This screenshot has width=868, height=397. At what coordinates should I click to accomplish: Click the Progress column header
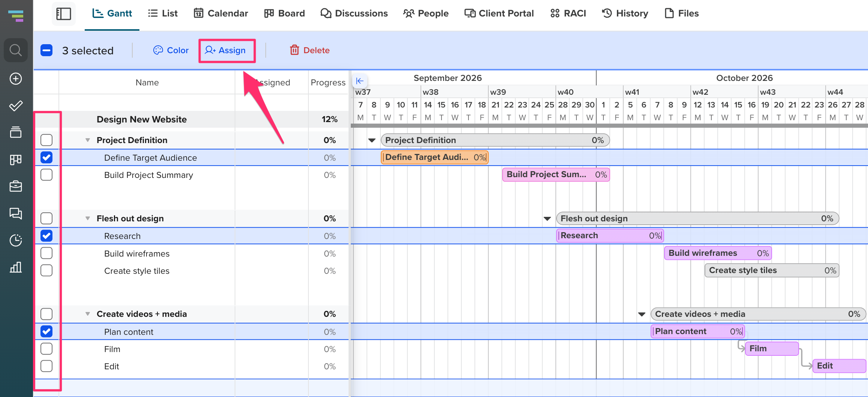328,82
